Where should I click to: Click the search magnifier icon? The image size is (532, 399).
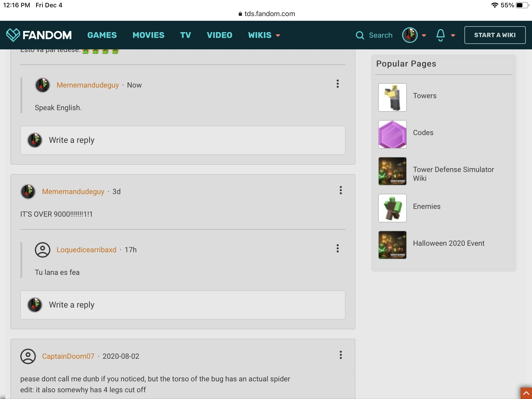tap(360, 35)
